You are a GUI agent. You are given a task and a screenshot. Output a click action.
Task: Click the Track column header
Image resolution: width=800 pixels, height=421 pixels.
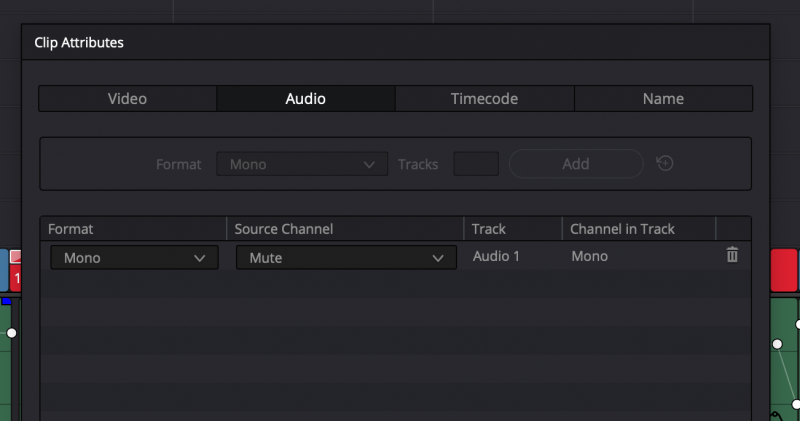pos(513,229)
